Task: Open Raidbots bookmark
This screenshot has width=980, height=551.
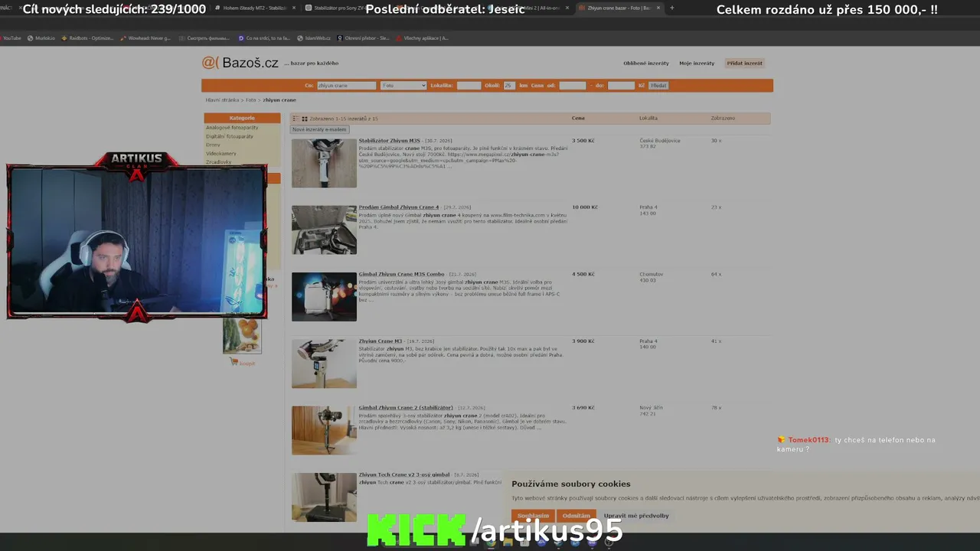Action: click(x=88, y=37)
